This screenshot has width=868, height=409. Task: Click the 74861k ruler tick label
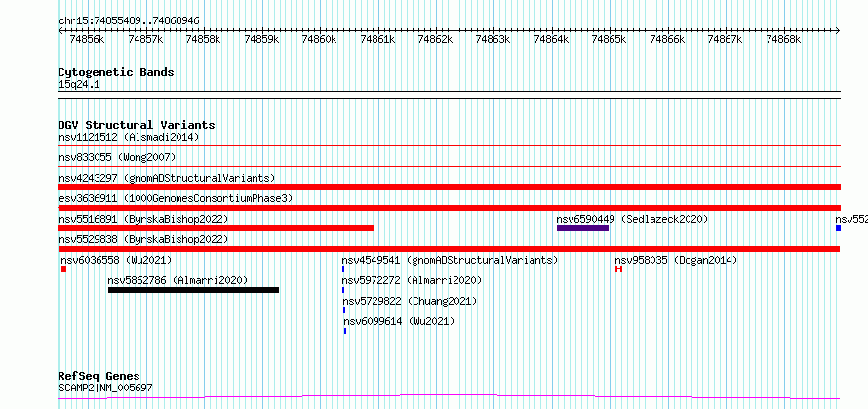[x=377, y=39]
